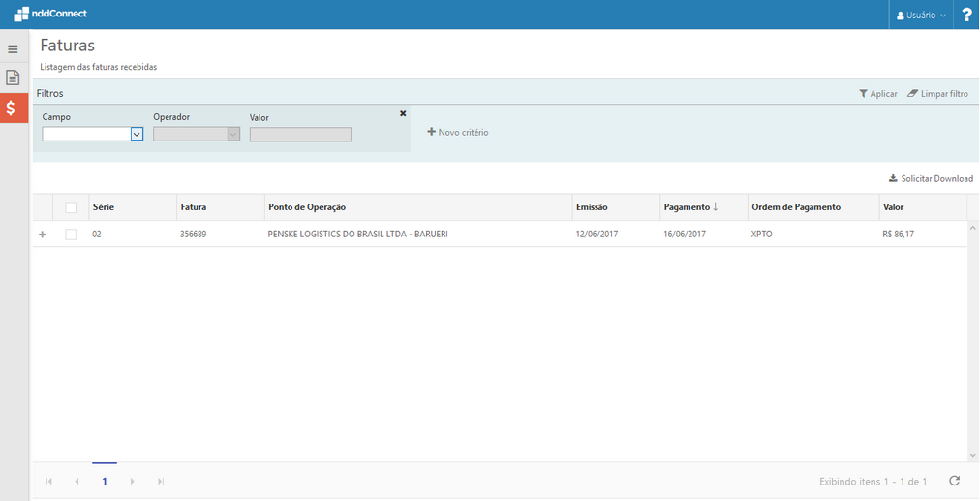Select the Faturas dollar sign icon
This screenshot has height=501, width=980.
pyautogui.click(x=13, y=108)
